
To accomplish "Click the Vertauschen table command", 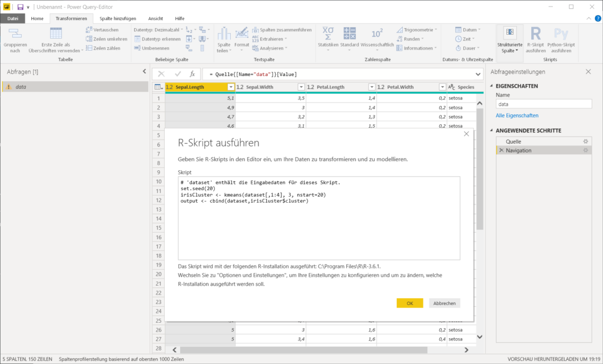I will tap(102, 29).
